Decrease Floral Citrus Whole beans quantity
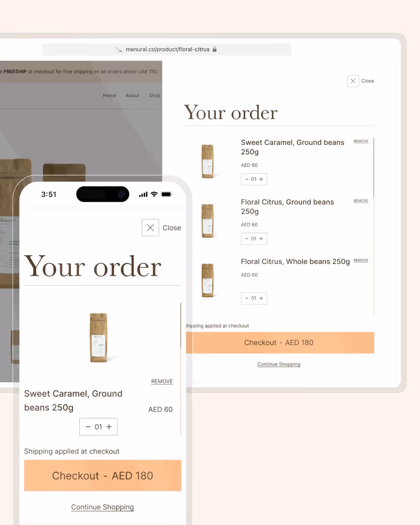 click(x=247, y=298)
